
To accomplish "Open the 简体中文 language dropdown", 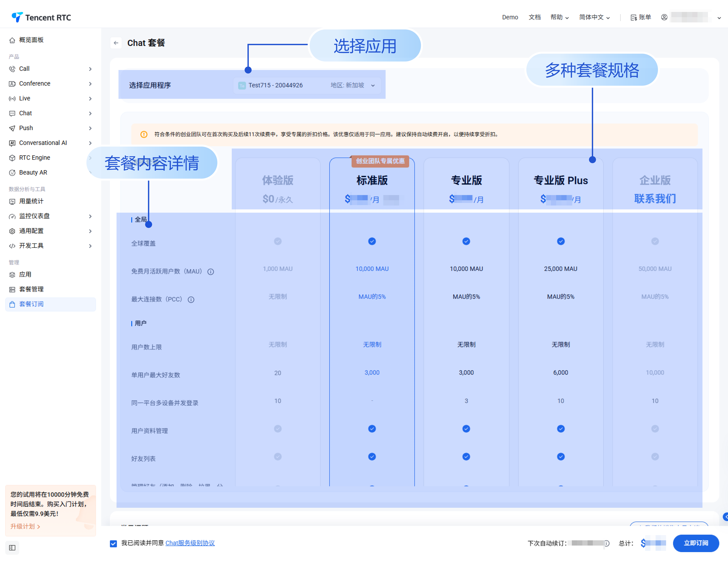I will (x=594, y=17).
